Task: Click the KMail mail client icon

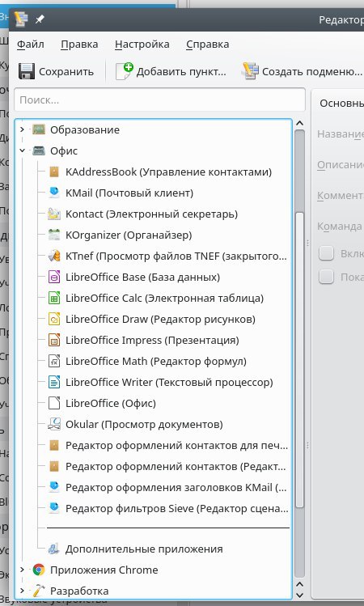Action: (x=54, y=193)
